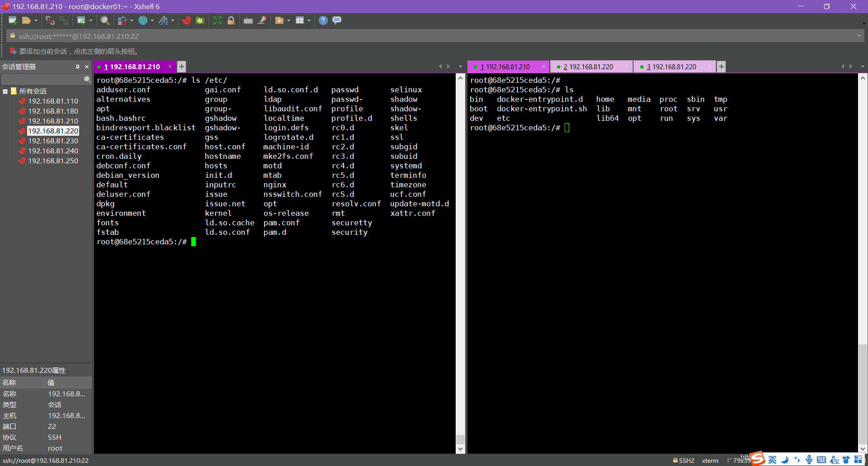Expand the Font dropdown arrow

click(173, 20)
